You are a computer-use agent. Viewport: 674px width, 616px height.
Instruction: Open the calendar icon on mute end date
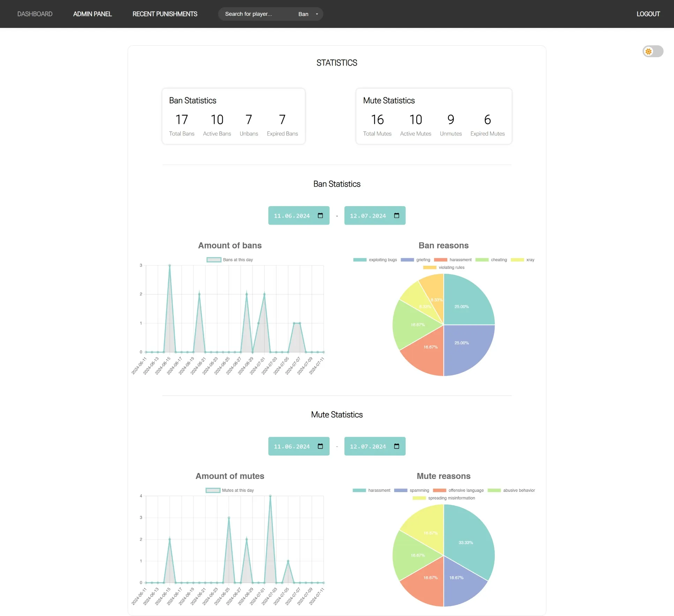[x=397, y=446]
